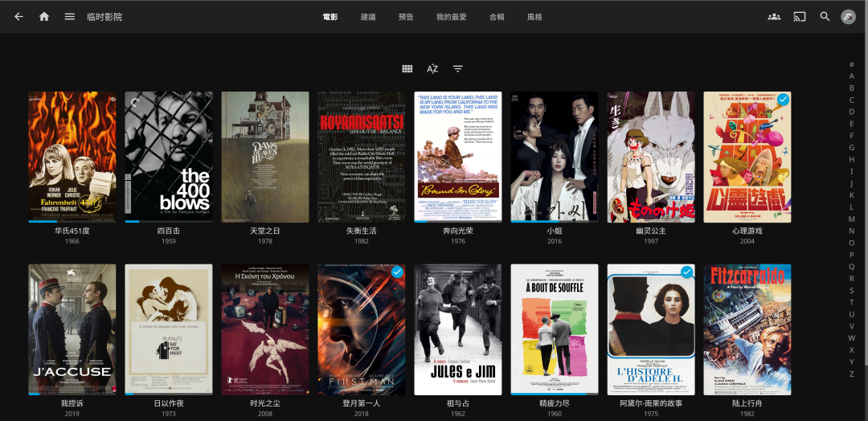The height and width of the screenshot is (421, 868).
Task: Select the 建議 tab
Action: (368, 17)
